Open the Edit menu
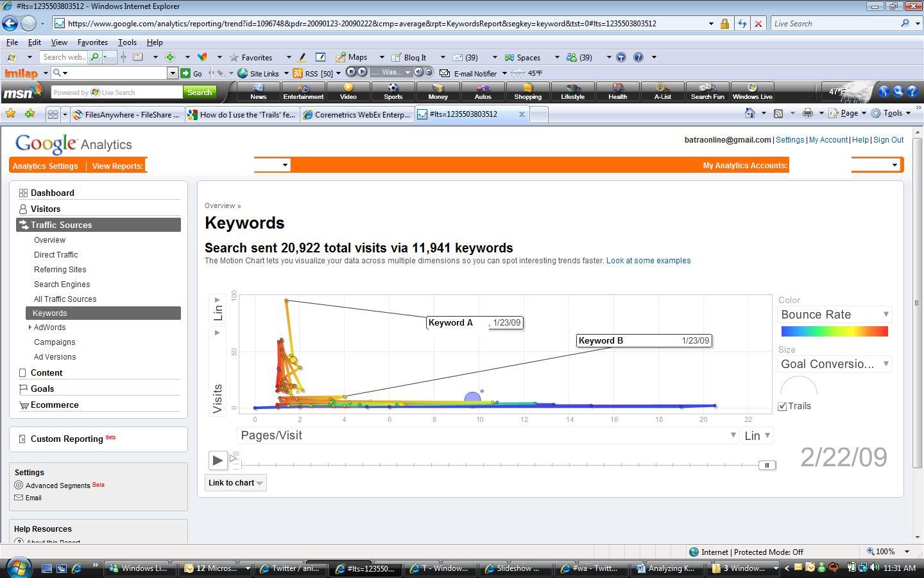This screenshot has width=924, height=578. [x=35, y=42]
